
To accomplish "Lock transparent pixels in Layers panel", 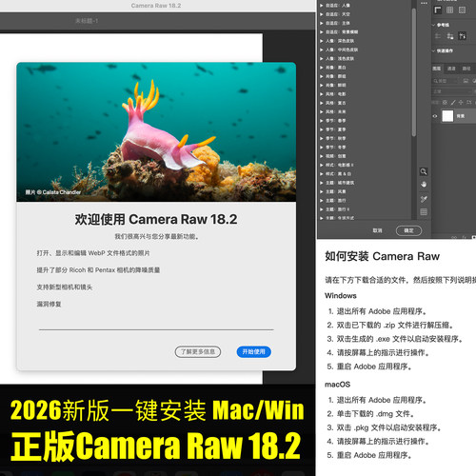I will pos(445,102).
